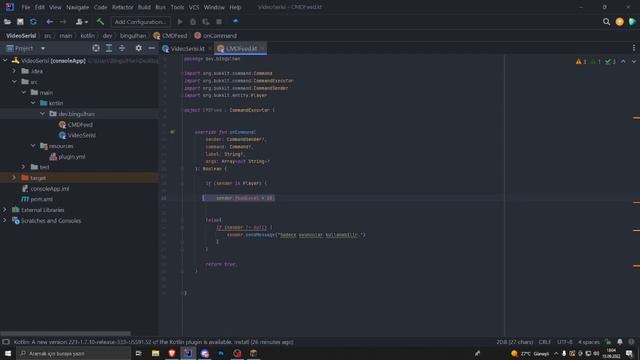This screenshot has height=360, width=640.
Task: Expand the target folder
Action: [14, 178]
